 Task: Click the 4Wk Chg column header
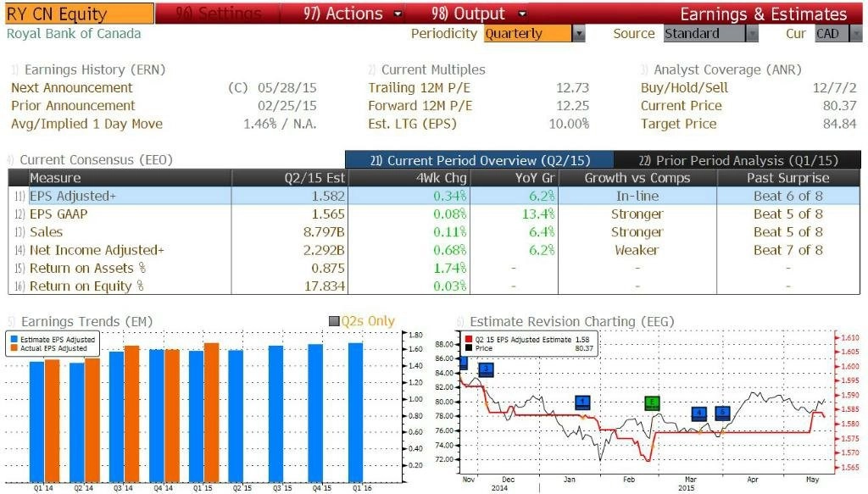point(409,178)
